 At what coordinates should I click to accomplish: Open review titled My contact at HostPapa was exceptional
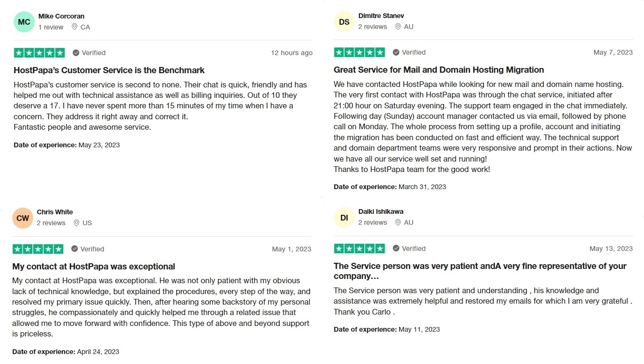point(94,267)
